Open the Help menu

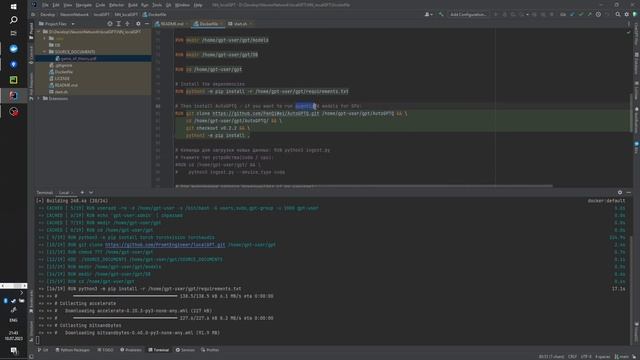[198, 5]
